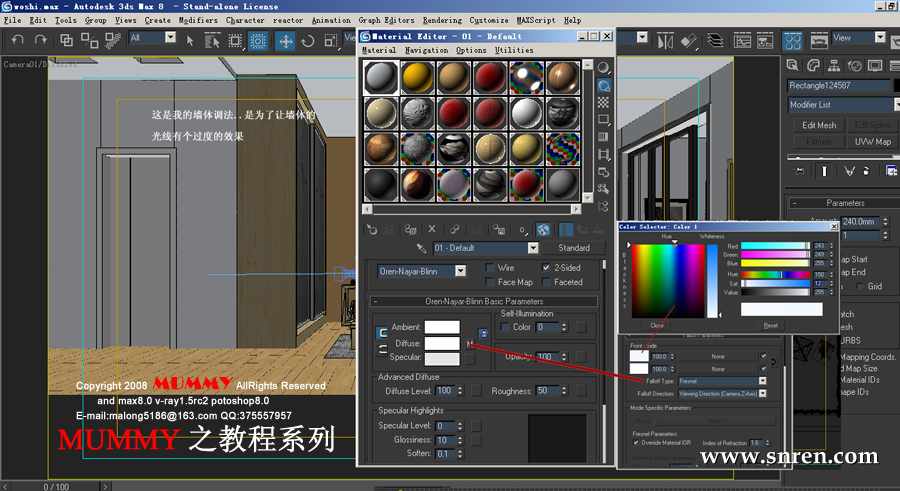Activate the Unlink Selection tool
The image size is (900, 491).
[x=89, y=40]
